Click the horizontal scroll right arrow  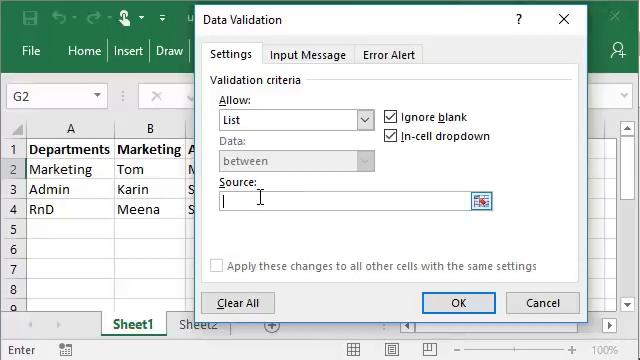609,325
